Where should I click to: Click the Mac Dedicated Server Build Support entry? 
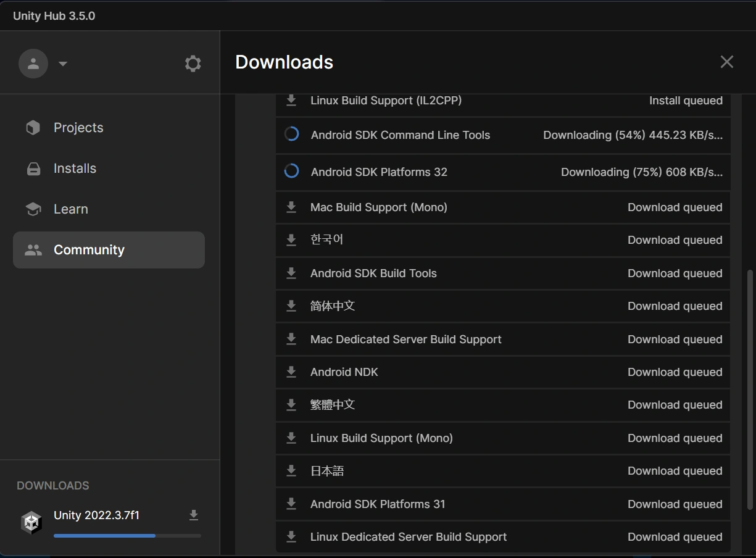[405, 339]
